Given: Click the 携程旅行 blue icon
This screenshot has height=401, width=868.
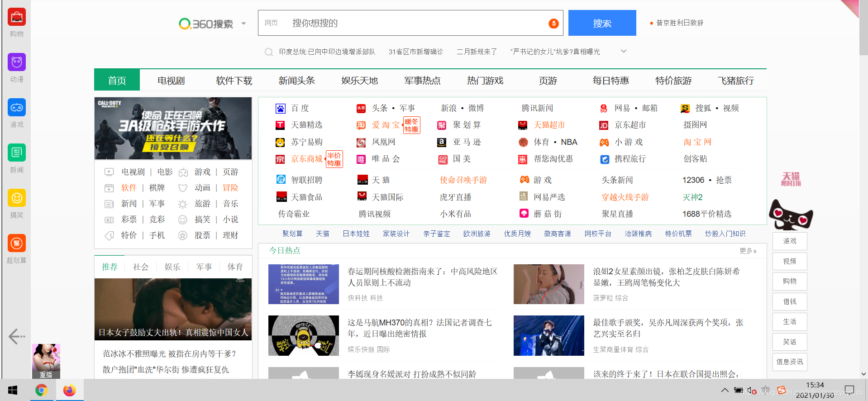Looking at the screenshot, I should [x=605, y=159].
